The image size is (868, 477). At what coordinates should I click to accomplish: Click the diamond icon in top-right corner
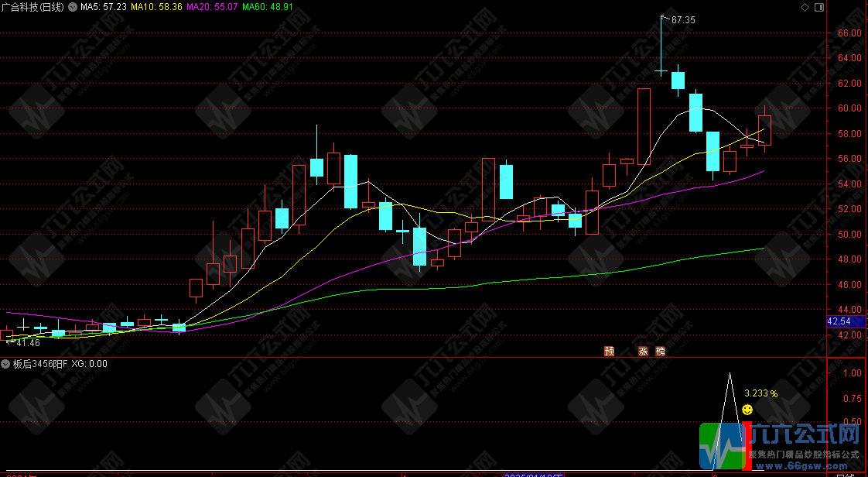805,7
